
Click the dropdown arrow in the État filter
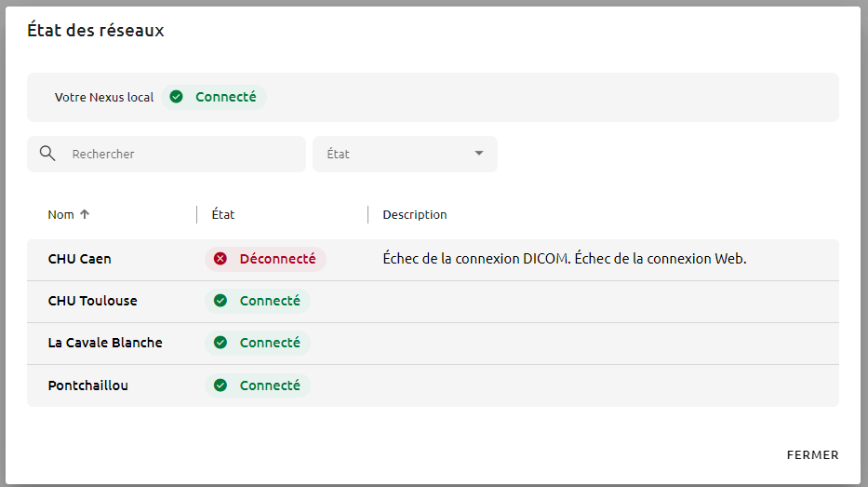(x=479, y=154)
